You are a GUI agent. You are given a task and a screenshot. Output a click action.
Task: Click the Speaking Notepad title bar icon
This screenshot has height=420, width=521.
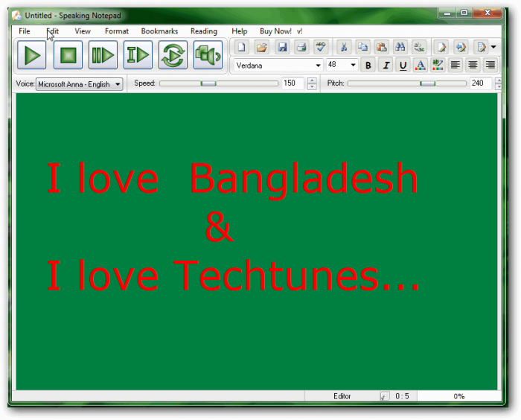16,16
